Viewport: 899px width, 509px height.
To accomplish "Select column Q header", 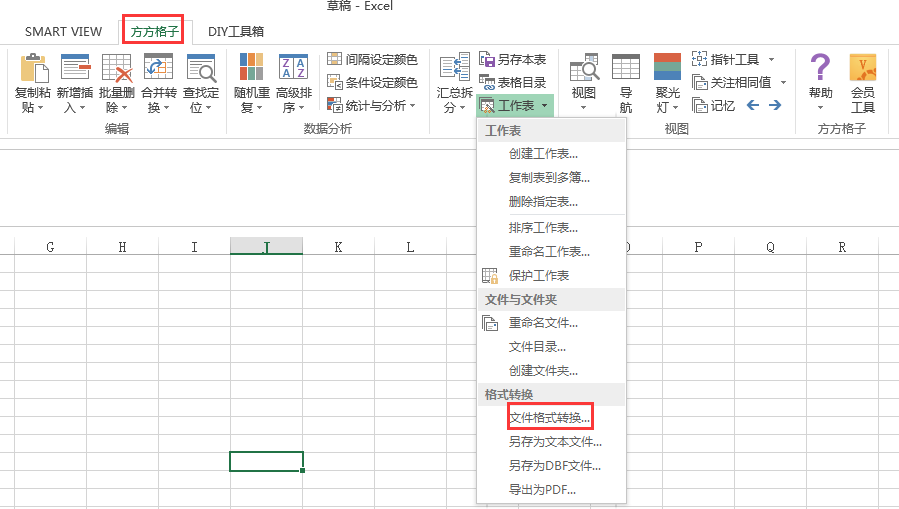I will pyautogui.click(x=771, y=247).
